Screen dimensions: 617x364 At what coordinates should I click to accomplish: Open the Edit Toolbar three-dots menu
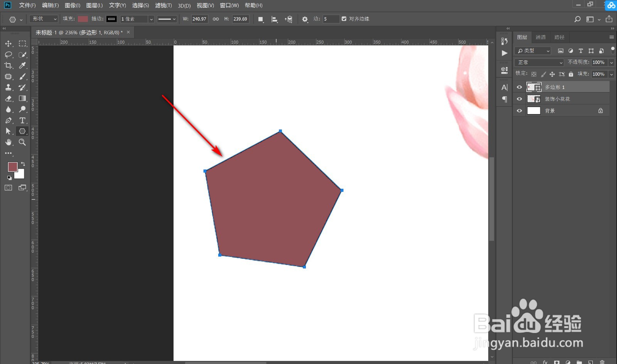pyautogui.click(x=8, y=153)
